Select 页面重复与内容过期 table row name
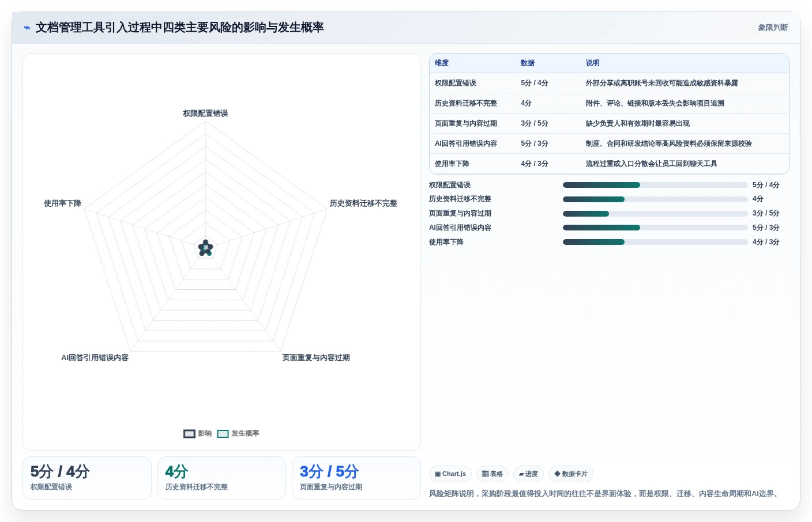The image size is (812, 522). [x=466, y=123]
